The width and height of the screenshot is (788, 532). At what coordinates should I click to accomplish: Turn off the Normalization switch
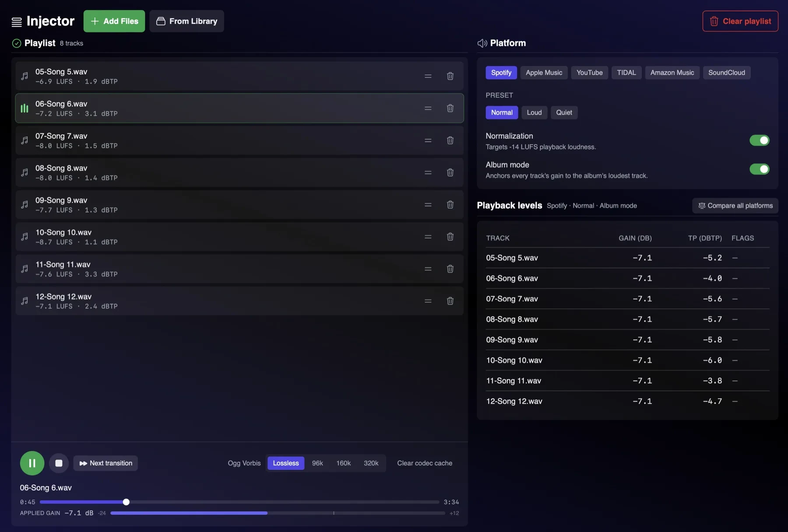click(759, 140)
